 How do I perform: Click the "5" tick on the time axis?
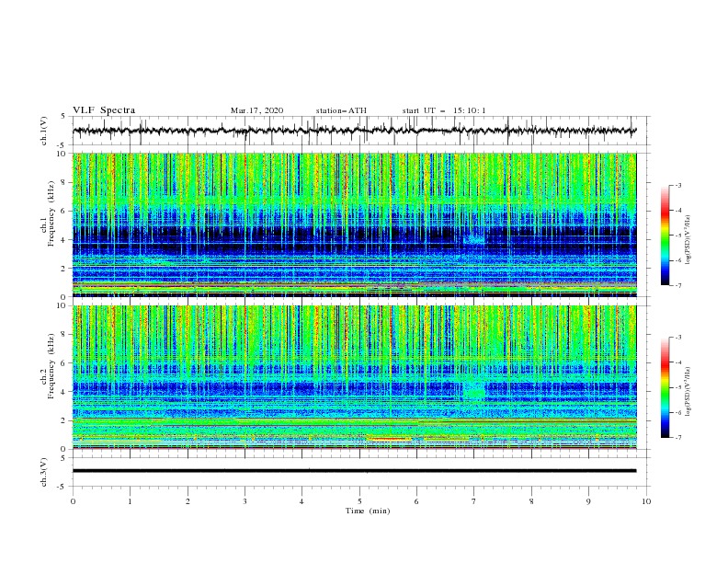(x=359, y=501)
